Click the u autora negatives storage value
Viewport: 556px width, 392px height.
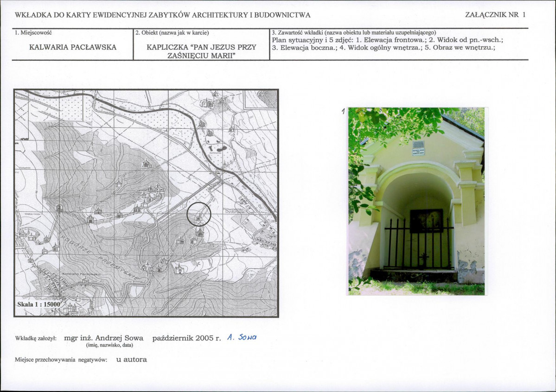(131, 360)
